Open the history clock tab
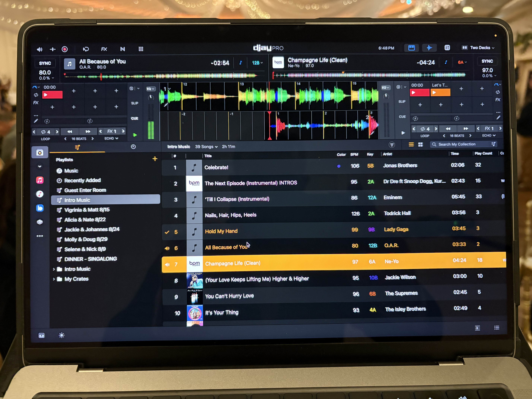532x399 pixels. click(133, 147)
